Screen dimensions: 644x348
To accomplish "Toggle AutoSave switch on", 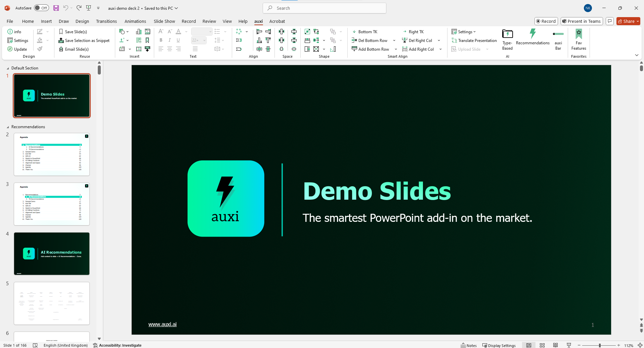I will (x=41, y=8).
